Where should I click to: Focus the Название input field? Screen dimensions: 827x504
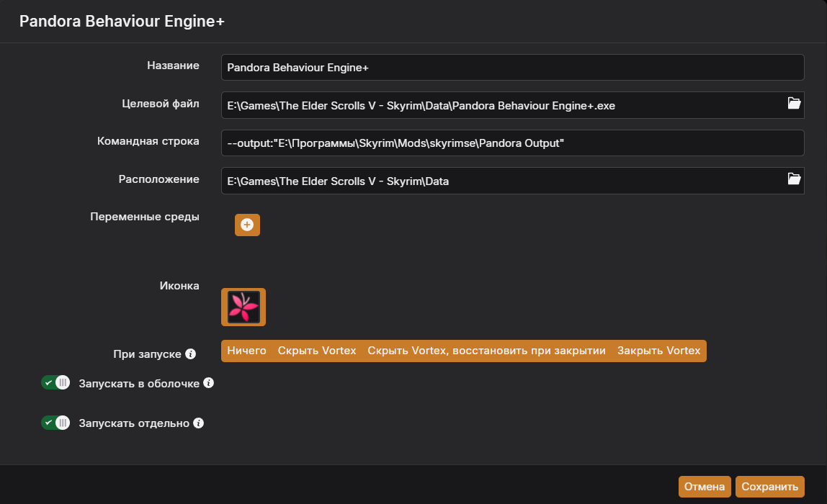click(x=512, y=68)
